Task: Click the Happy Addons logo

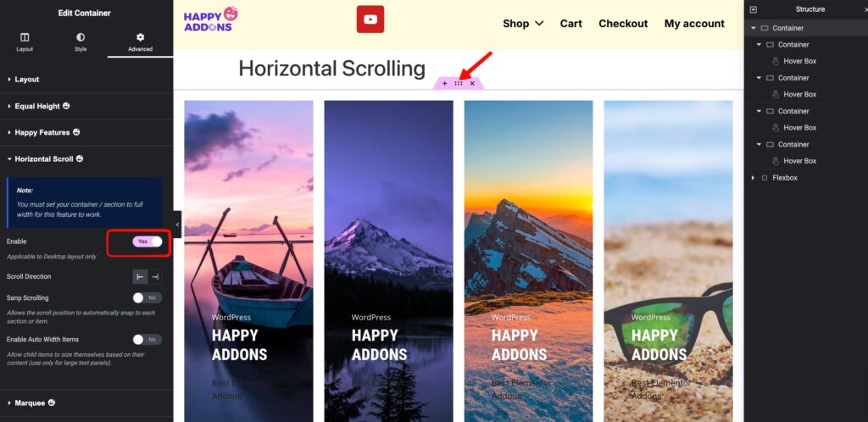Action: pos(211,19)
